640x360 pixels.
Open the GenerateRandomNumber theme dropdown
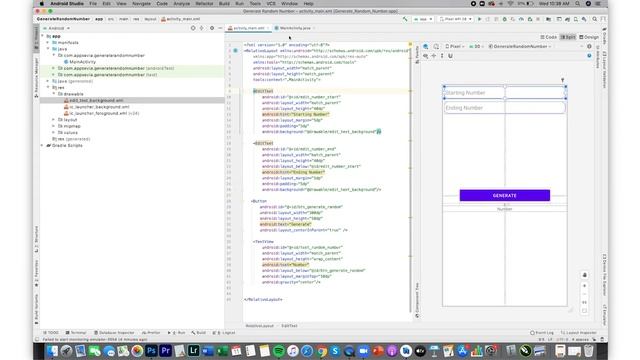point(520,47)
